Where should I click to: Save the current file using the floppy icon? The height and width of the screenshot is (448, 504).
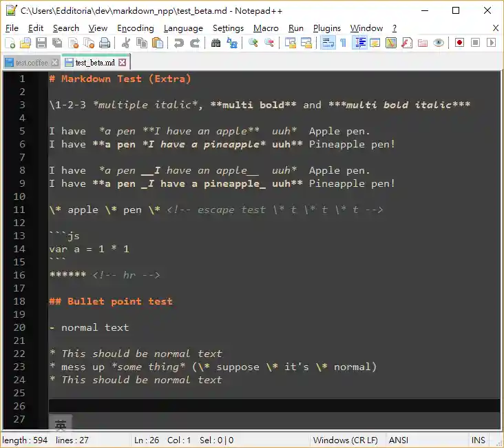coord(41,43)
